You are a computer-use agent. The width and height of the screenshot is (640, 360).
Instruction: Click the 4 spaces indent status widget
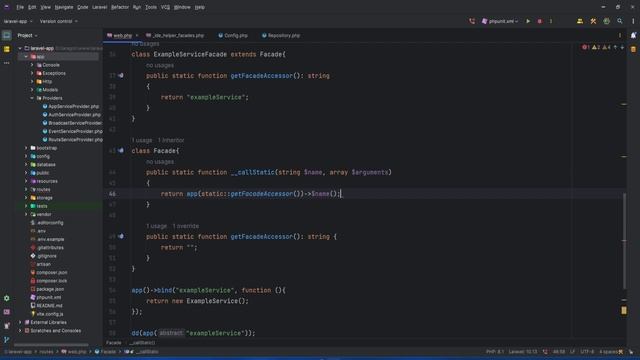[608, 351]
